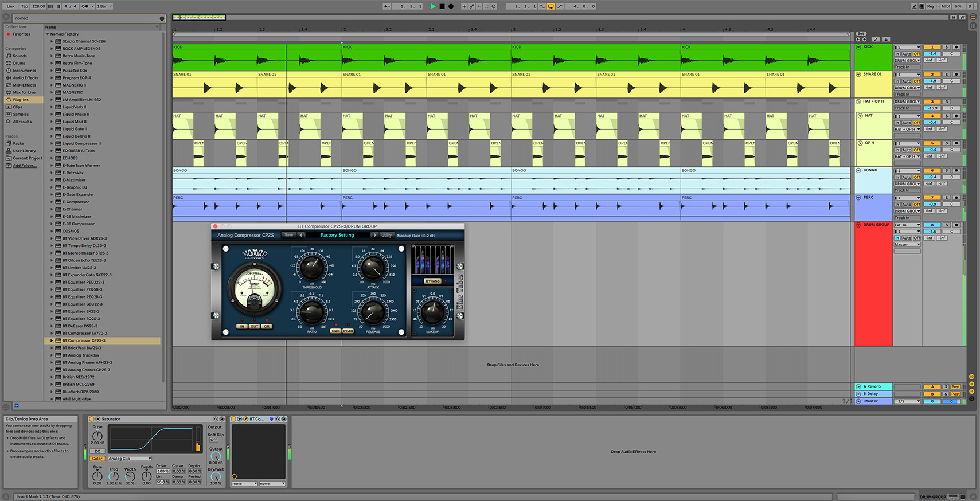Click the previous preset arrow in compressor
980x501 pixels.
click(x=301, y=235)
